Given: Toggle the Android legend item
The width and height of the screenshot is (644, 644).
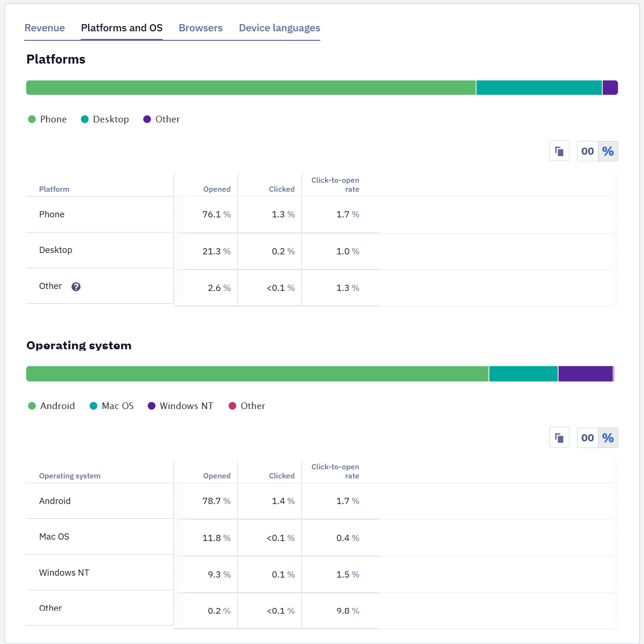Looking at the screenshot, I should [x=51, y=406].
